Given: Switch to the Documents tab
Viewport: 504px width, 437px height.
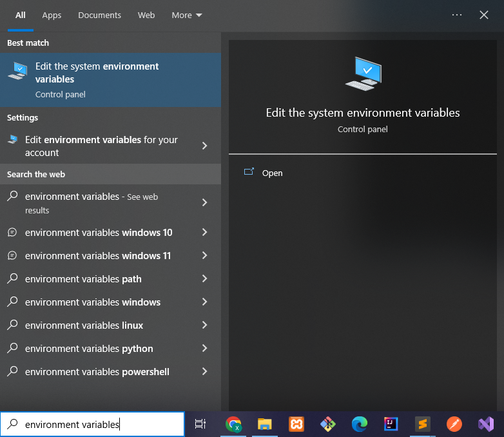Looking at the screenshot, I should (100, 15).
